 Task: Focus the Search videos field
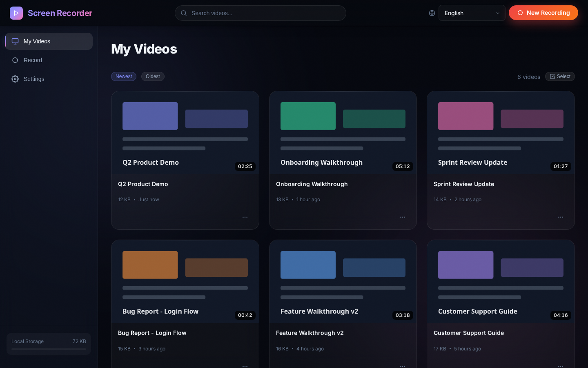point(261,13)
